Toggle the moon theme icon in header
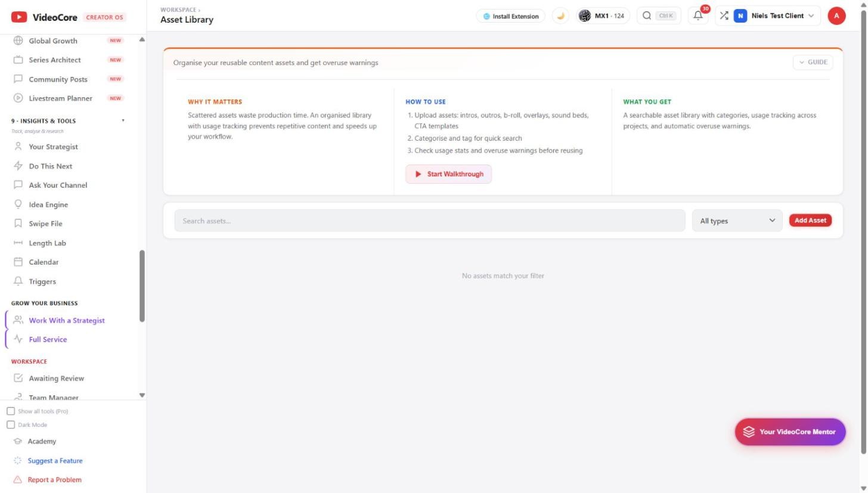This screenshot has width=868, height=493. click(x=560, y=16)
